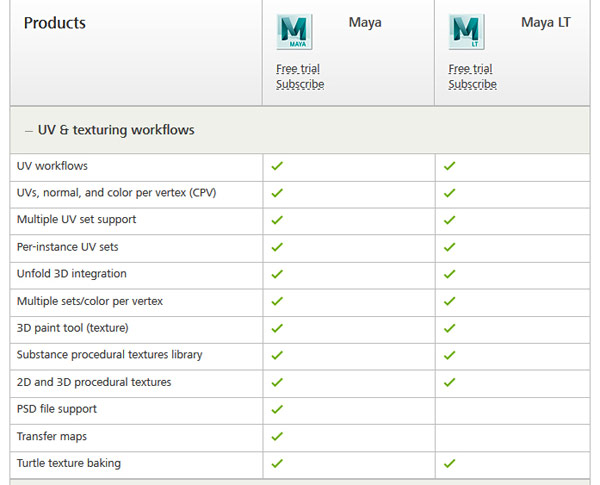Click the Products column heading
This screenshot has width=600, height=485.
(55, 23)
